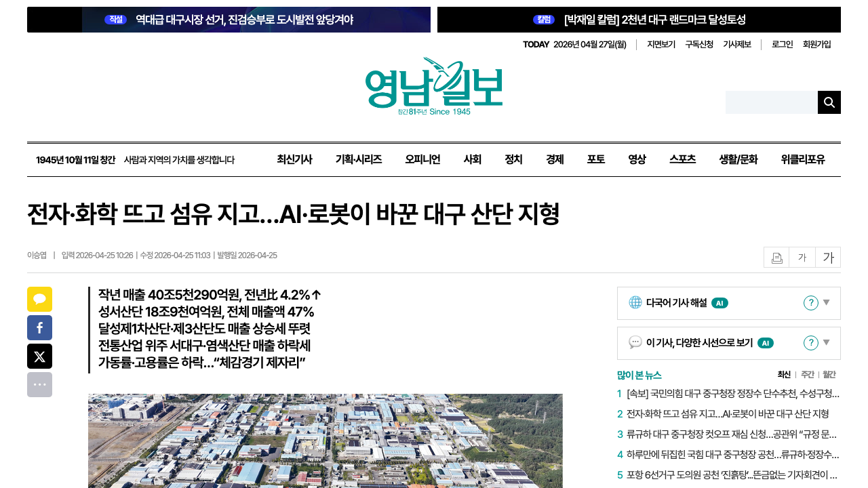Click the speech bubble icon beside 이 기사
868x488 pixels.
635,343
